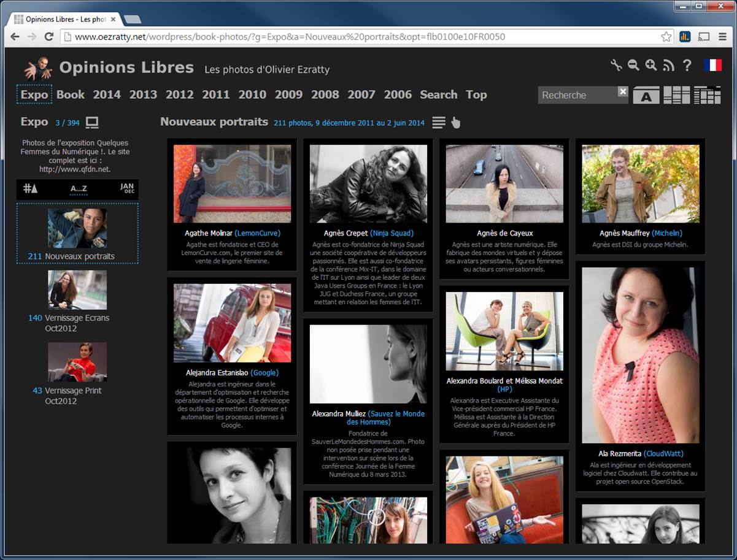Open Ala Rezmerita's portrait thumbnail
737x560 pixels.
pos(640,355)
